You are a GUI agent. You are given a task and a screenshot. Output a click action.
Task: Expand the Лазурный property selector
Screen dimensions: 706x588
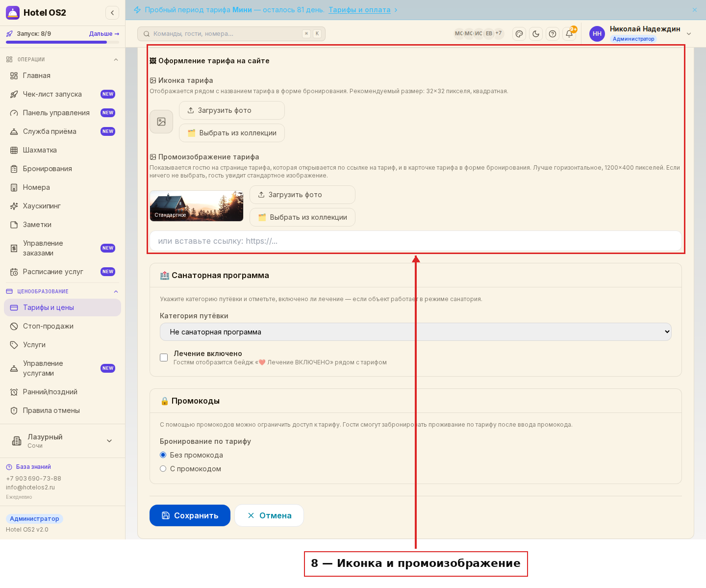[62, 441]
